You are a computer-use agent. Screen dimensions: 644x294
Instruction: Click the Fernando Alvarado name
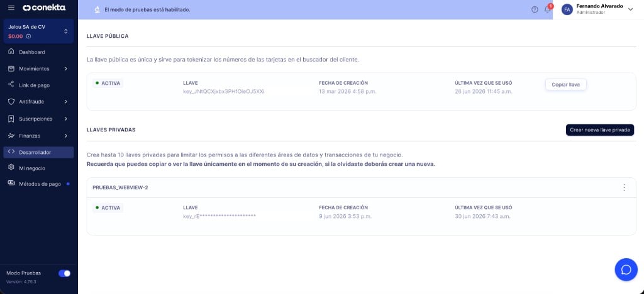coord(599,6)
